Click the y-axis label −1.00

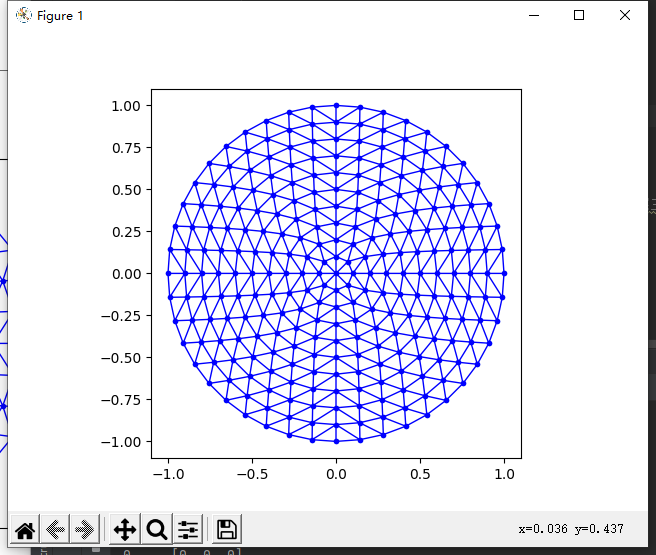pyautogui.click(x=121, y=442)
